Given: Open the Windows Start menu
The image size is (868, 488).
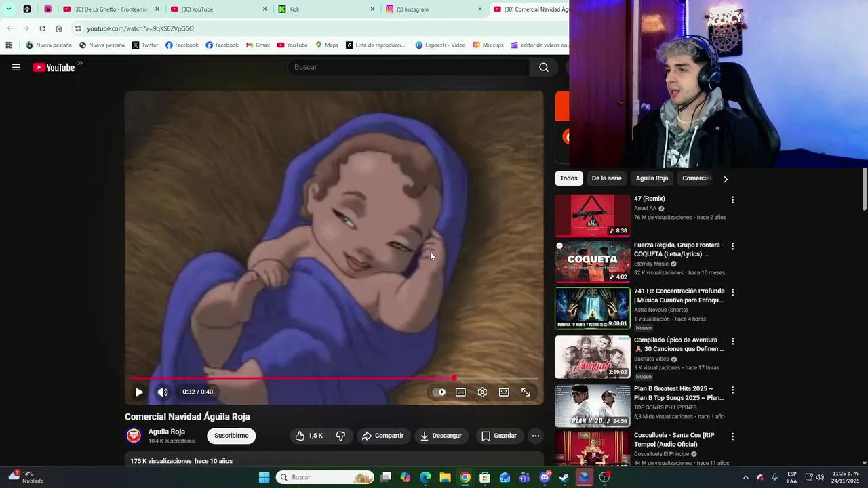Looking at the screenshot, I should point(264,477).
